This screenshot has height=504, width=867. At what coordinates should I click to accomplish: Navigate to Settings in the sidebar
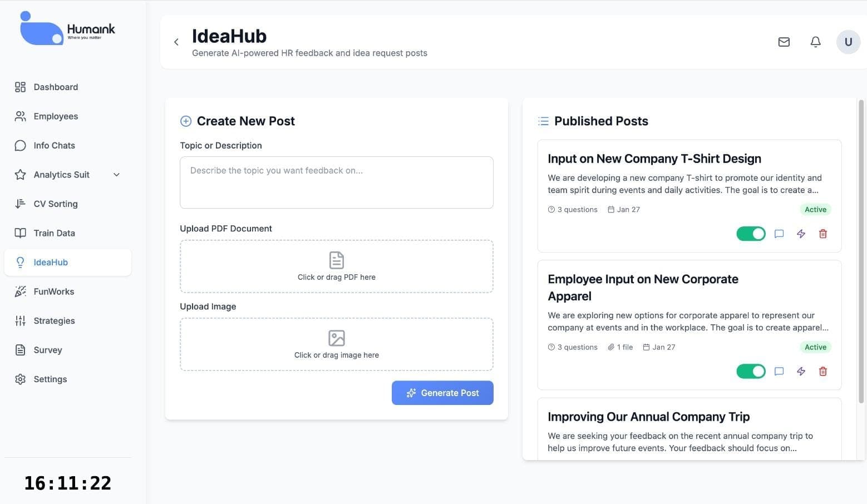click(50, 379)
